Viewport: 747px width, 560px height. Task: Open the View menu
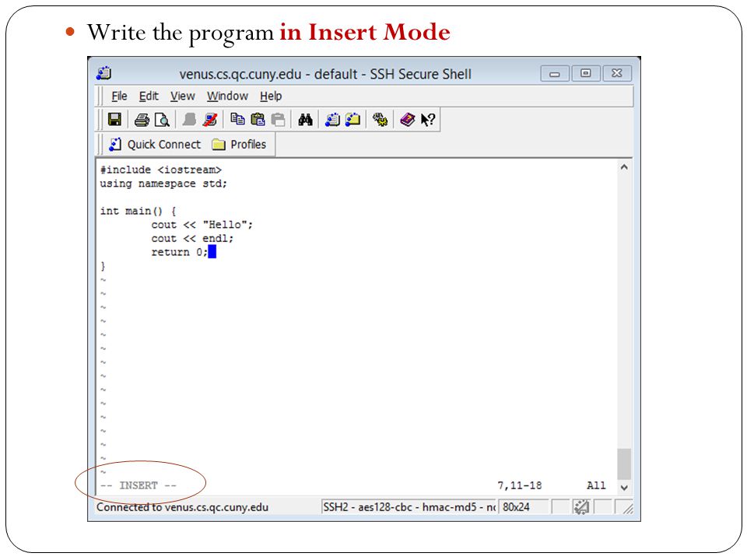[183, 96]
